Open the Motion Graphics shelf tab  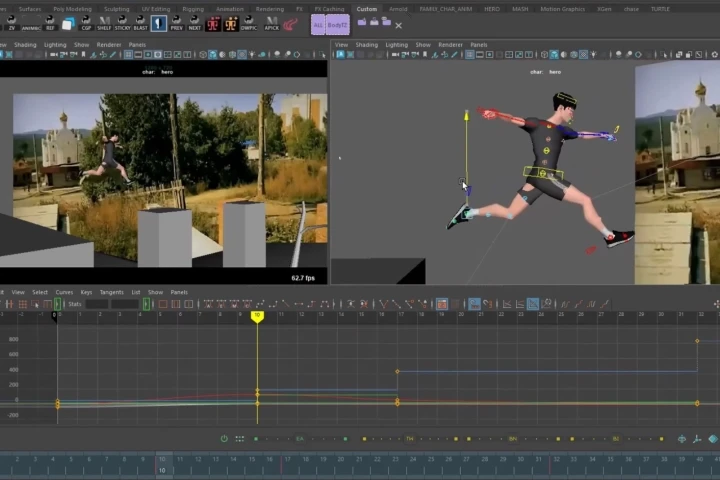(x=562, y=9)
